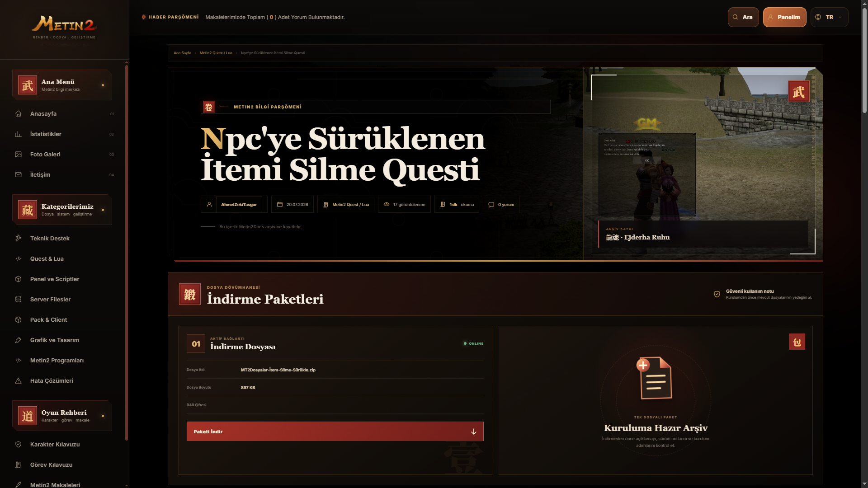Image resolution: width=868 pixels, height=488 pixels.
Task: Click the calendar icon beside 20.07.2026
Action: [280, 205]
